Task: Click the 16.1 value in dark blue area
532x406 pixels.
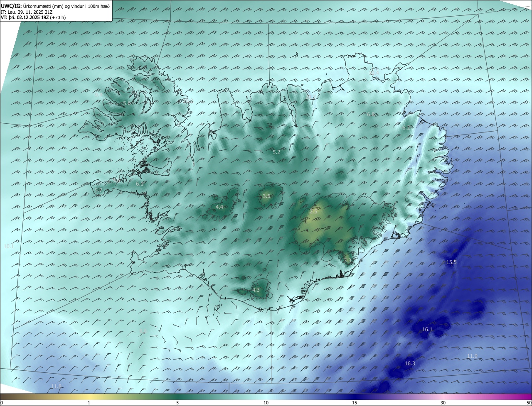Action: point(427,330)
